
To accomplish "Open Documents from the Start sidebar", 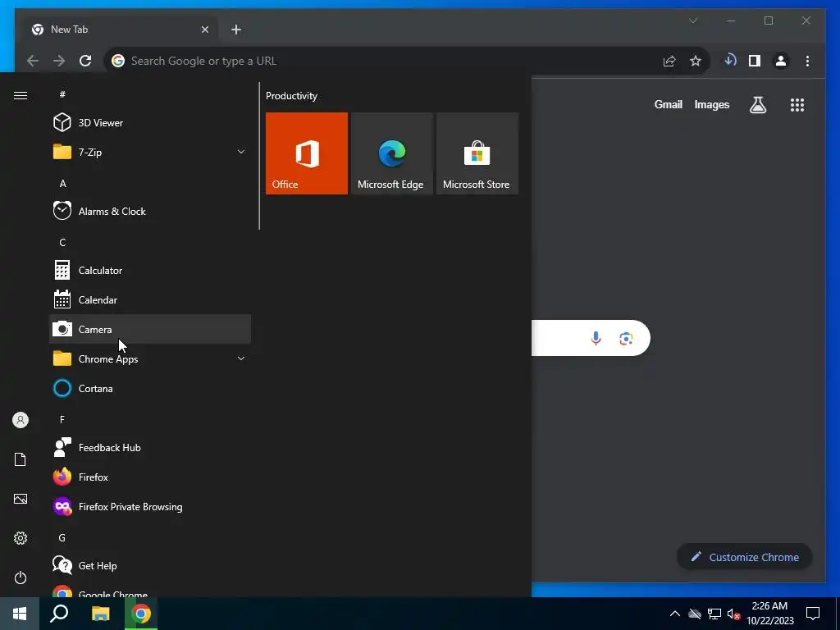I will tap(21, 459).
